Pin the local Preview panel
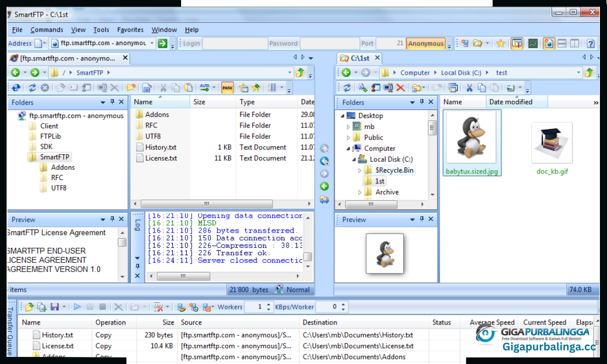 [422, 219]
